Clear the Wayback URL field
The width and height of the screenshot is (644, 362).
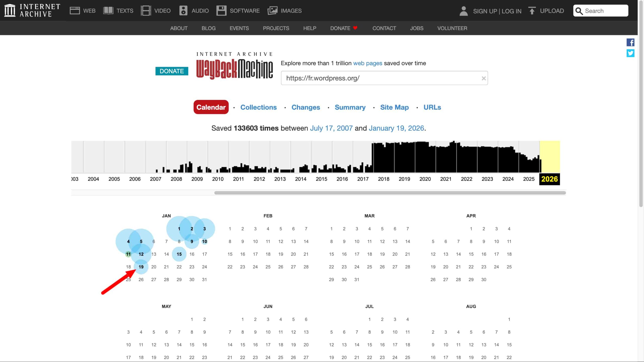coord(484,78)
